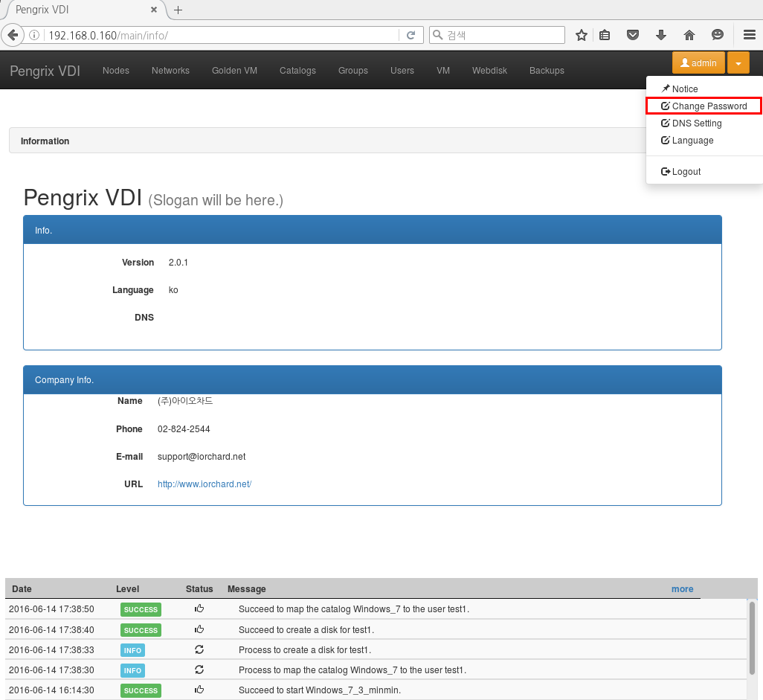Click the Company Info. panel header
Image resolution: width=763 pixels, height=700 pixels.
(373, 379)
